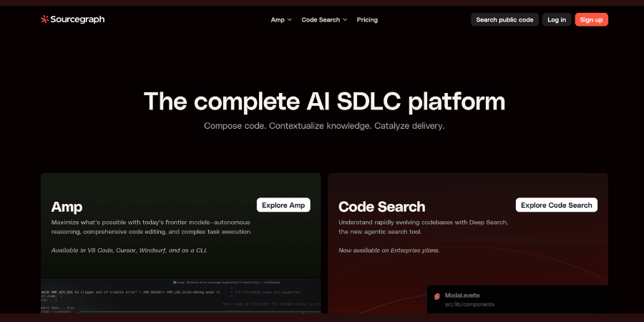Hit the orange Sign up button
The image size is (644, 322).
click(x=591, y=20)
